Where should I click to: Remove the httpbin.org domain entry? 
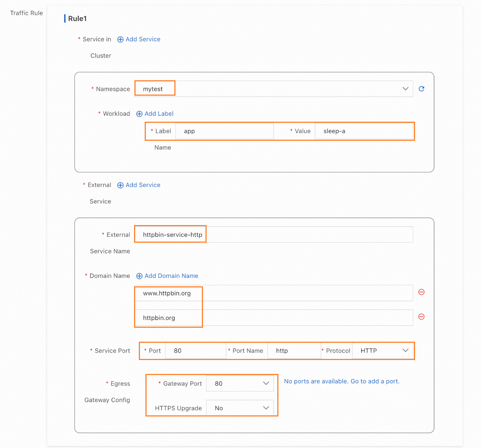tap(421, 317)
